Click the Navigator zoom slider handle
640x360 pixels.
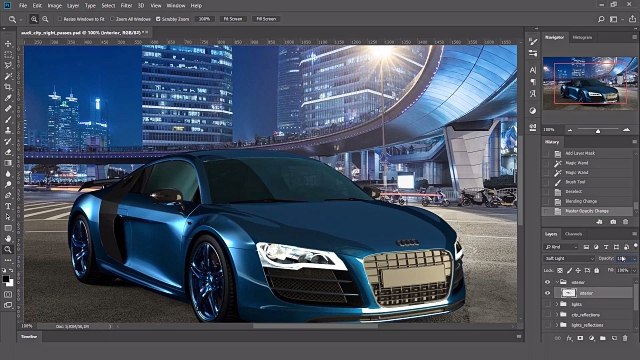[x=598, y=131]
